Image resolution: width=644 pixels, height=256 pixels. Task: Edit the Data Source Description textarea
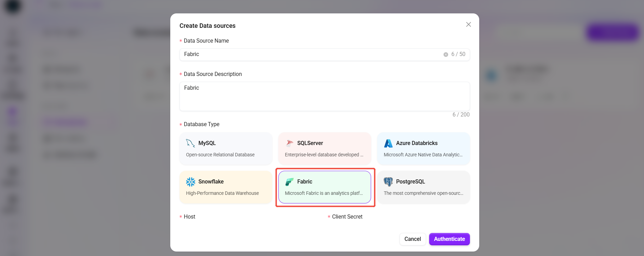point(324,96)
